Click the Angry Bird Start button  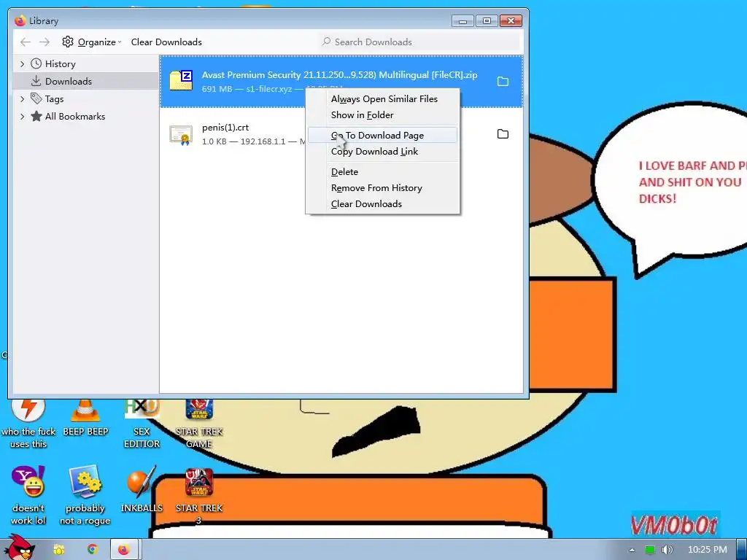point(19,548)
